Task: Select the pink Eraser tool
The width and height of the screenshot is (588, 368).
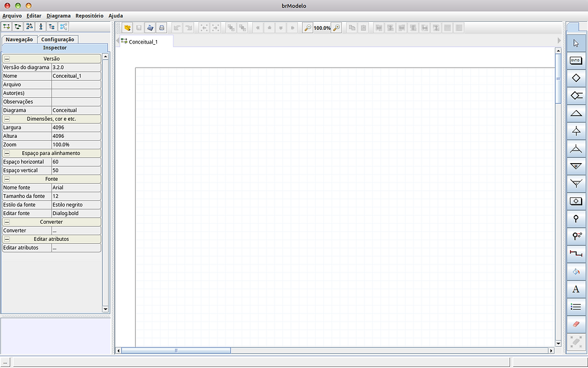Action: (576, 324)
